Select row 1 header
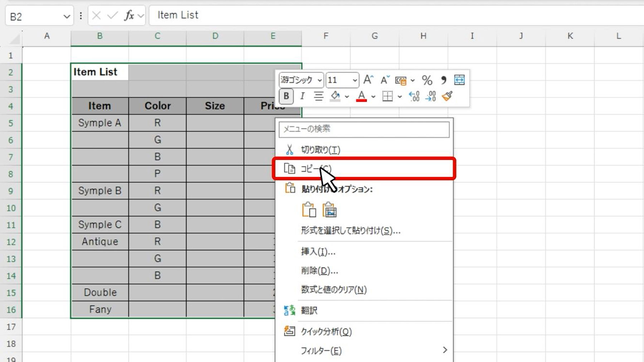 click(x=11, y=55)
